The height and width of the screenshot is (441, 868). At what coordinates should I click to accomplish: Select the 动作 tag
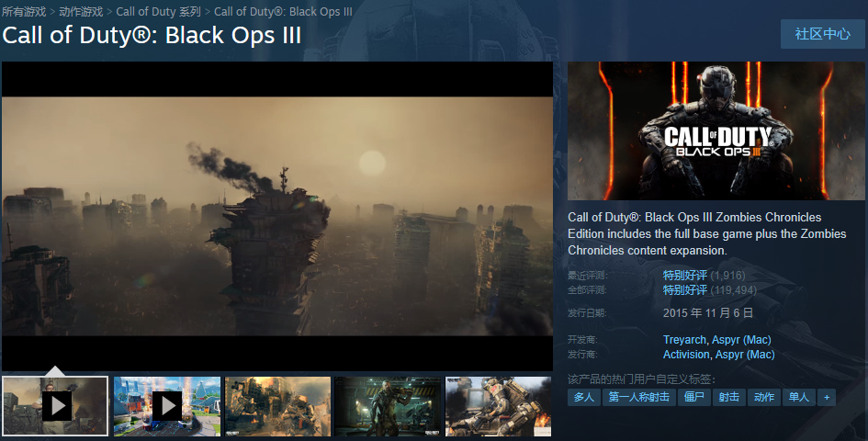764,397
